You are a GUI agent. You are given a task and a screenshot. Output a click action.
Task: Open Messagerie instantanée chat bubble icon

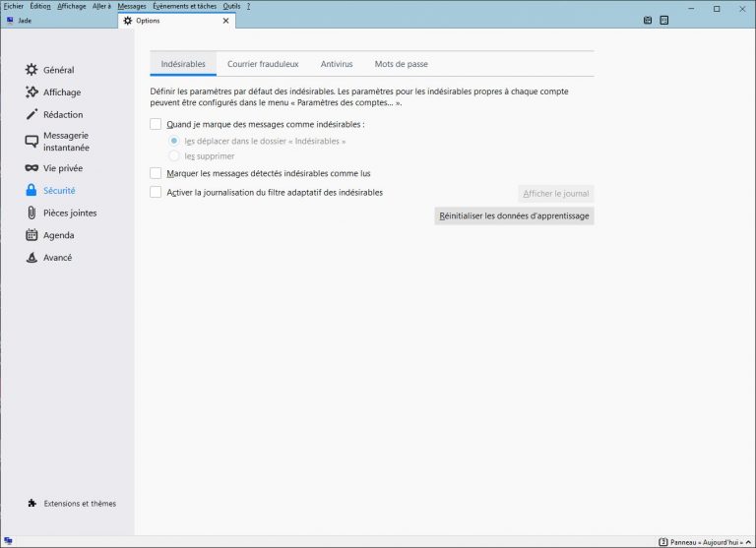pos(31,142)
